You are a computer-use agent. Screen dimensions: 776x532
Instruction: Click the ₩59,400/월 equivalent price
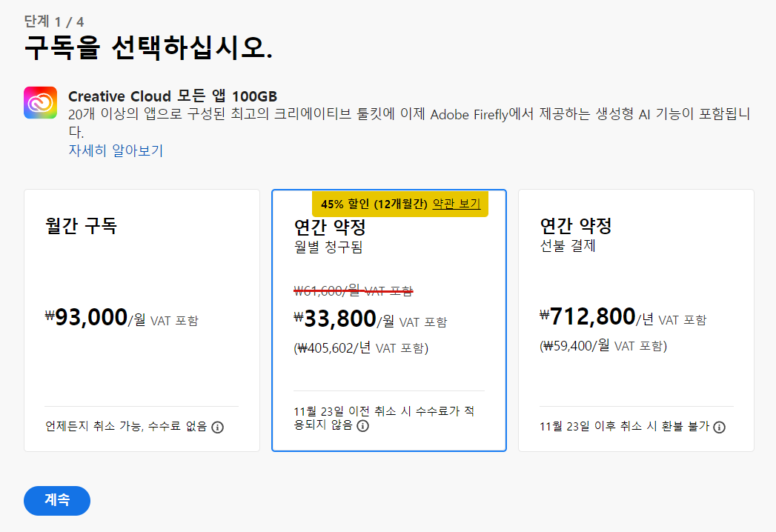point(603,345)
